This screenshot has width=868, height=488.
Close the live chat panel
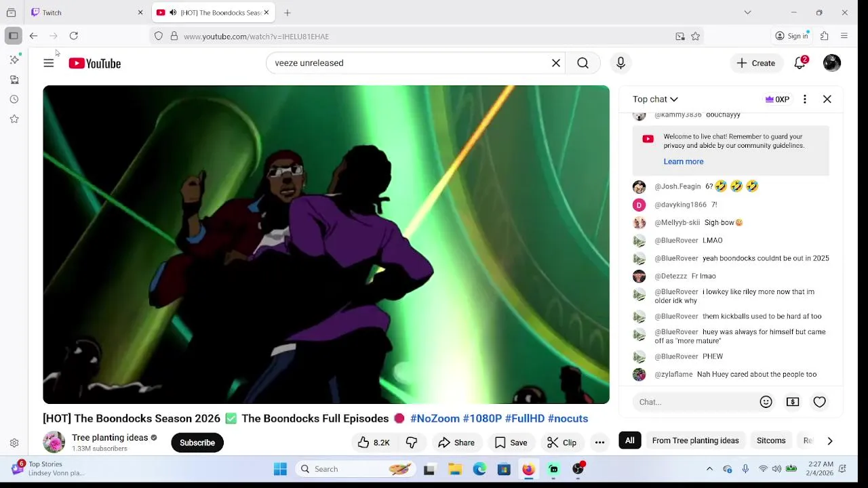[827, 99]
